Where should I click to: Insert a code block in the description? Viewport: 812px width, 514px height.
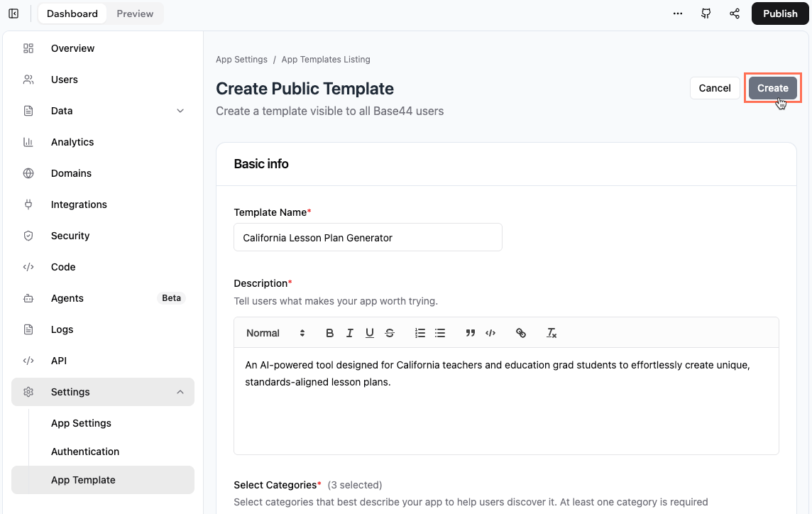point(490,332)
